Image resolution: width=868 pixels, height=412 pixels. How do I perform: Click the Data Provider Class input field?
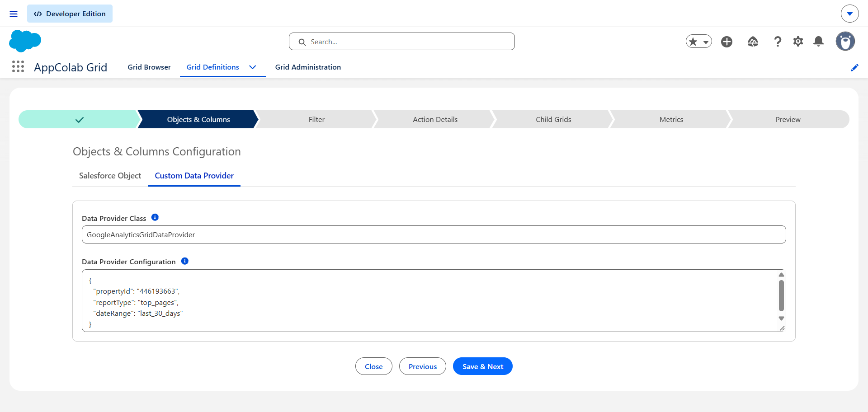434,234
